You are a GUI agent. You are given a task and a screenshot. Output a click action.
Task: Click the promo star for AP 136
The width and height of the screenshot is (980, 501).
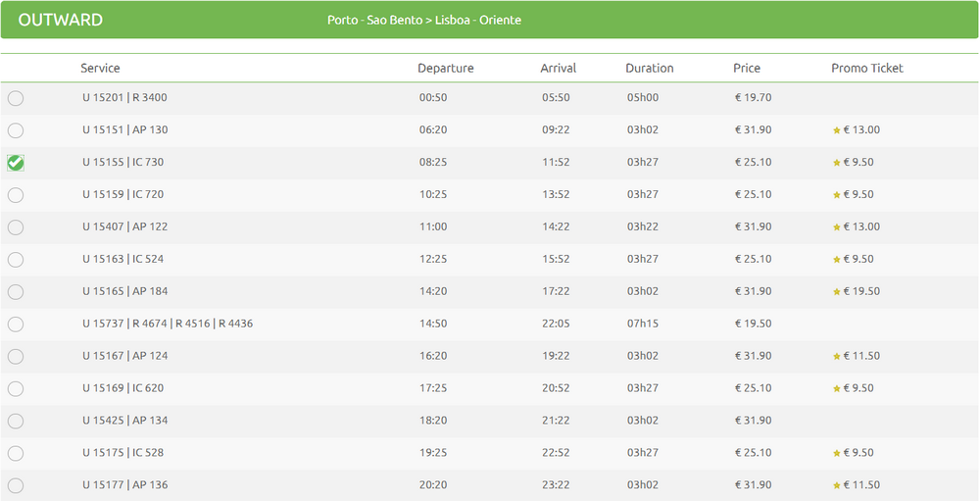coord(837,485)
